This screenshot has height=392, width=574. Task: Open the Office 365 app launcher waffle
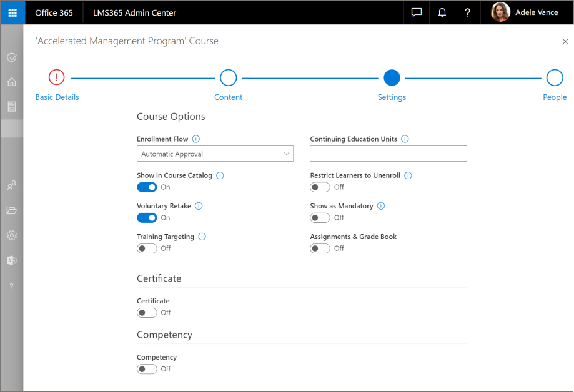[12, 12]
